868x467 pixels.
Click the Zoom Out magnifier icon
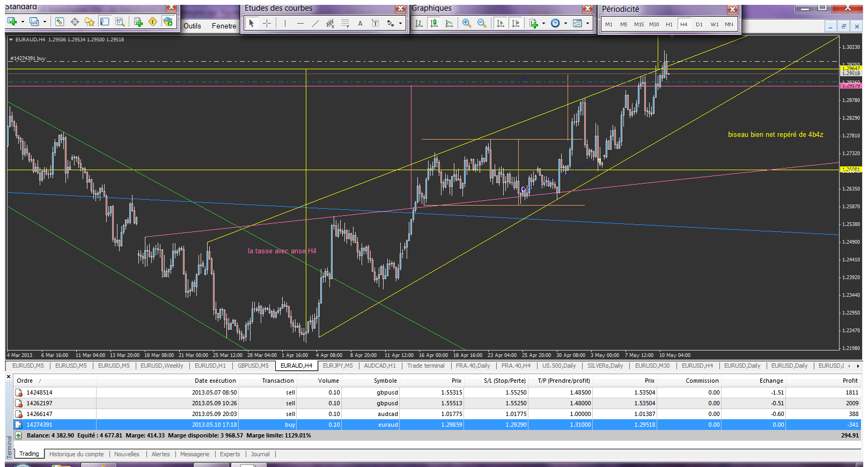[481, 23]
